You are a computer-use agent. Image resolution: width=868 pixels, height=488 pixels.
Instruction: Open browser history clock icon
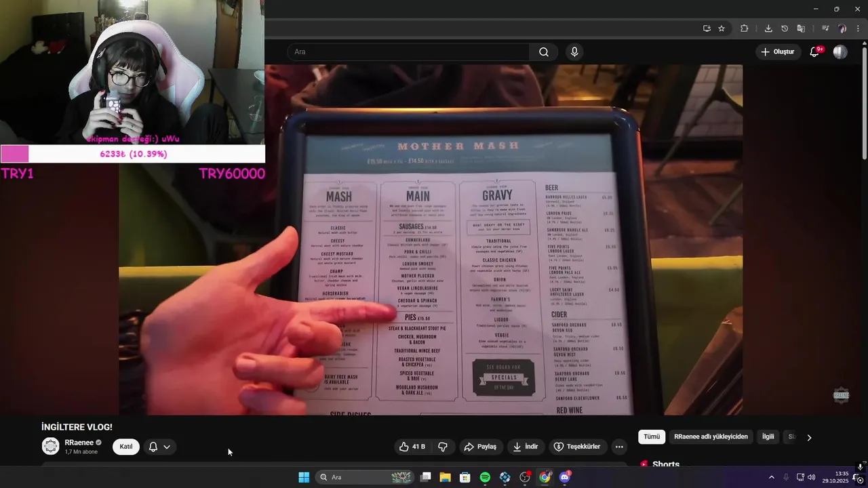(x=785, y=28)
